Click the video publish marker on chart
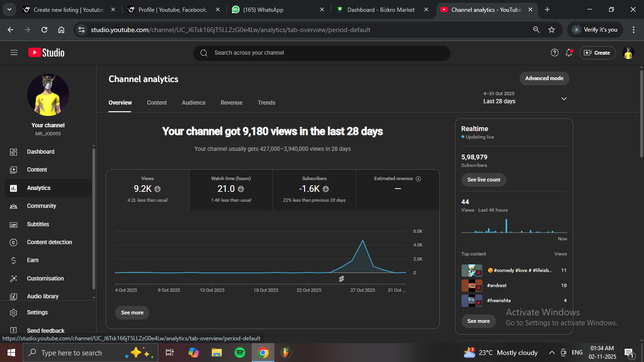 [341, 279]
